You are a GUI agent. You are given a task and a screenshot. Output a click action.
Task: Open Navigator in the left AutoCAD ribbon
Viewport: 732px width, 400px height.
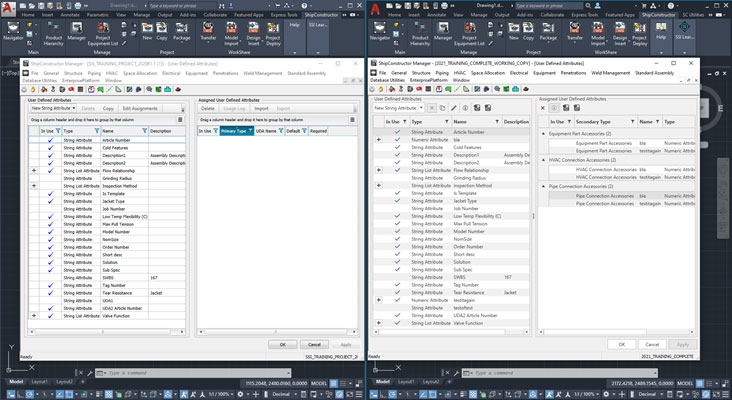point(13,31)
